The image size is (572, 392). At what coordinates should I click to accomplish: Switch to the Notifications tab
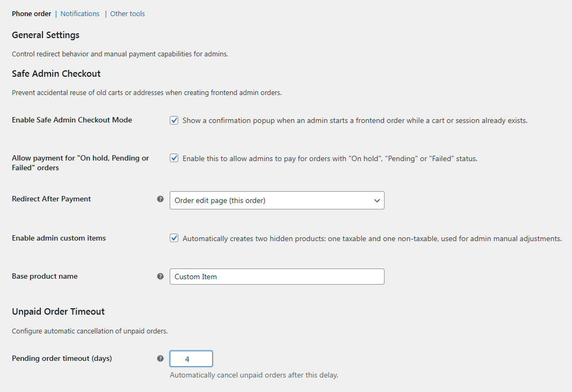point(80,14)
